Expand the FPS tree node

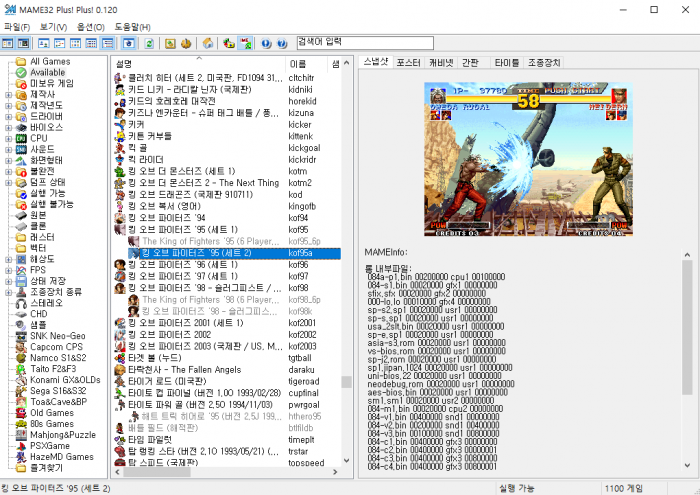tap(8, 270)
